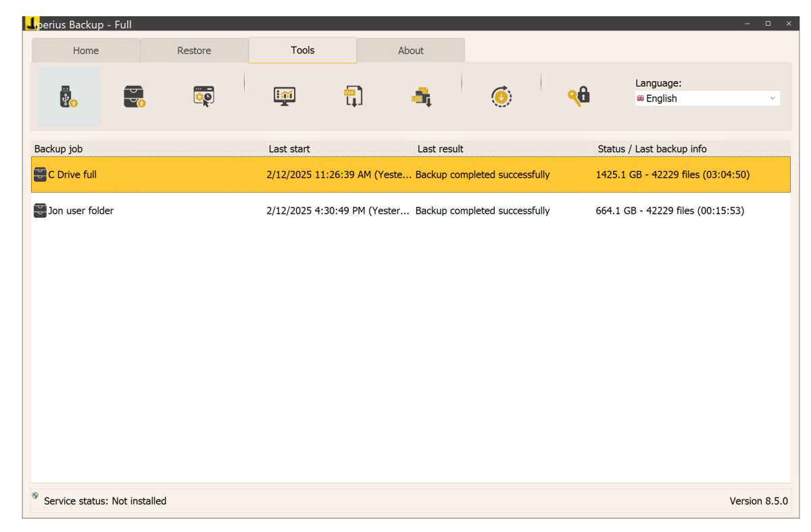
Task: Switch to the Home tab
Action: pyautogui.click(x=86, y=51)
